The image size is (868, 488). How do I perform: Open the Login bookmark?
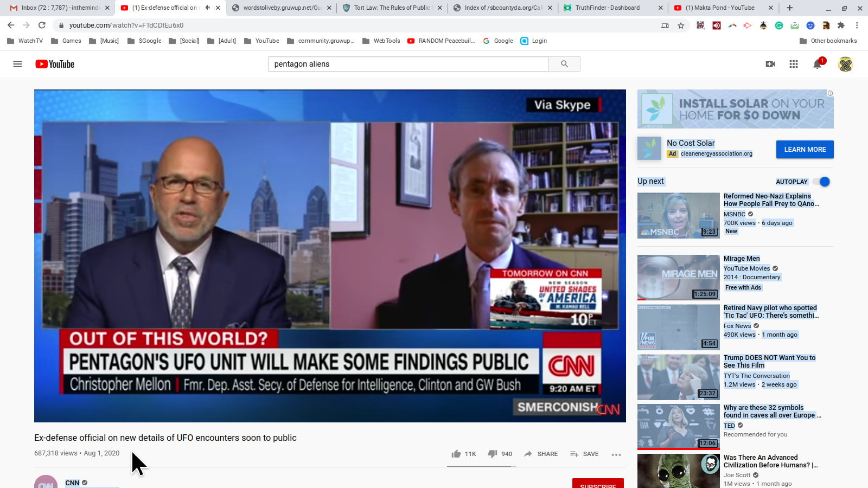(x=534, y=41)
